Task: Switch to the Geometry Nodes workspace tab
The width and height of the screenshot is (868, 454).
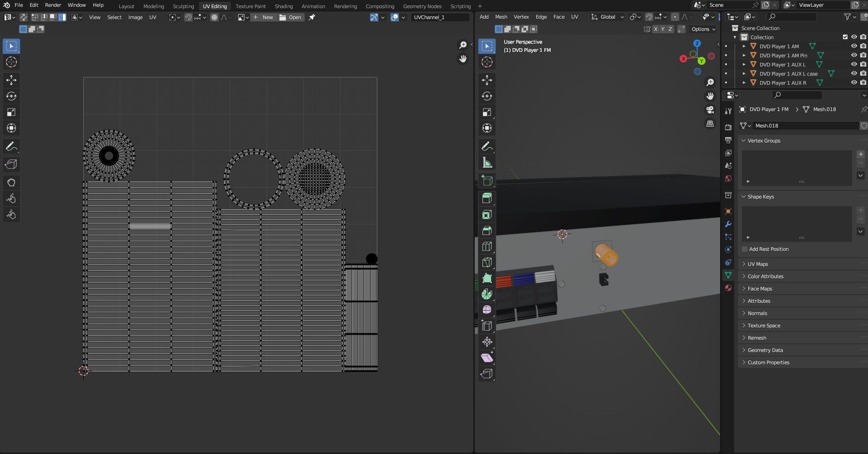Action: pyautogui.click(x=422, y=6)
